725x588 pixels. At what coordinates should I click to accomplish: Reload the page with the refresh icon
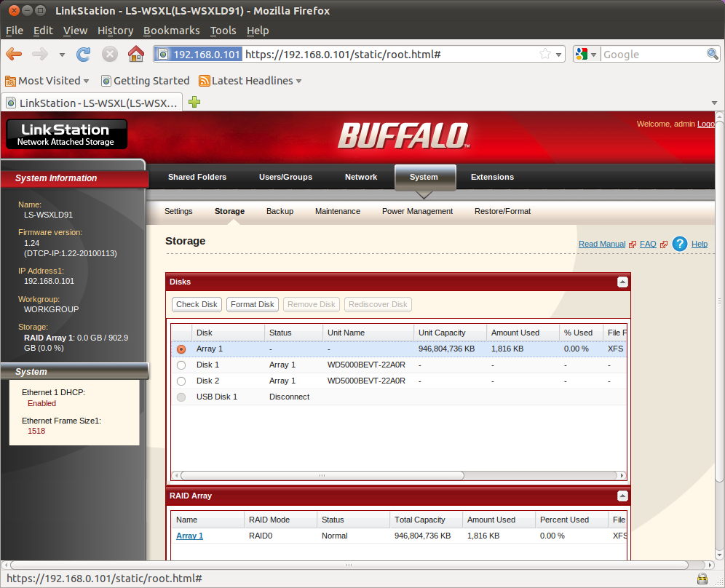(x=83, y=54)
